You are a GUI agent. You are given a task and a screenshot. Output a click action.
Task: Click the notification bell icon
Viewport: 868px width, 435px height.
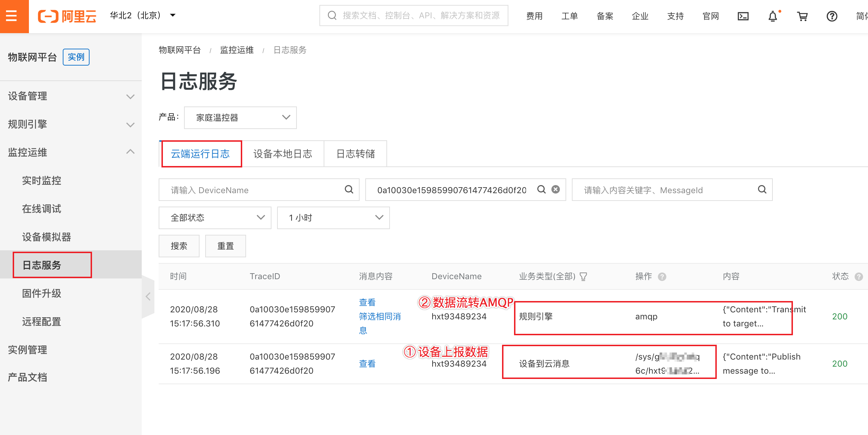pyautogui.click(x=773, y=16)
